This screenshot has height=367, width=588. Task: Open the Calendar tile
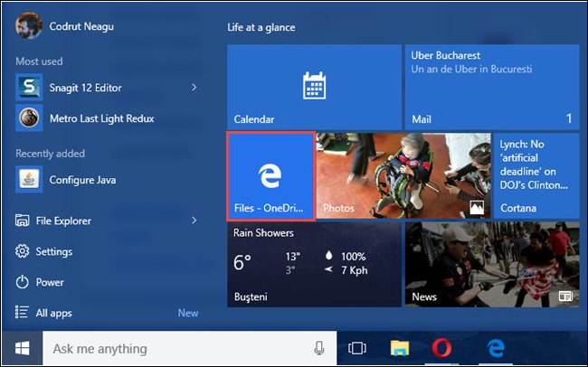pos(314,87)
